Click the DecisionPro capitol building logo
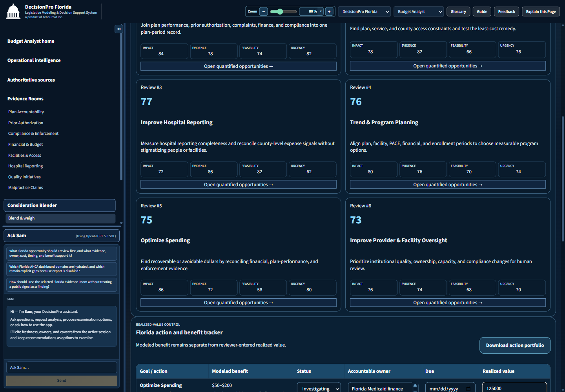The image size is (565, 392). point(13,11)
